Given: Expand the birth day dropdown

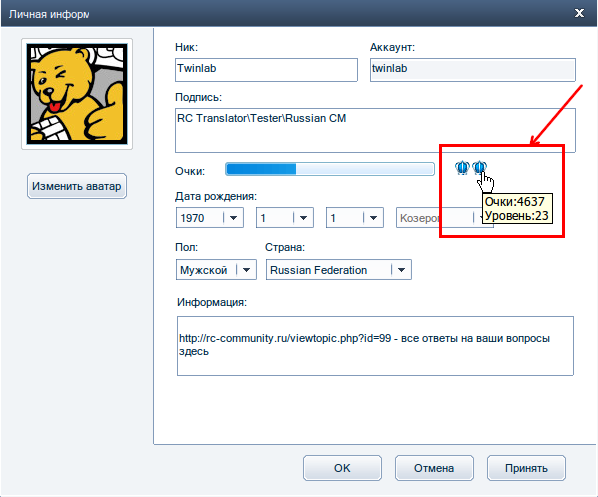Looking at the screenshot, I should (355, 218).
